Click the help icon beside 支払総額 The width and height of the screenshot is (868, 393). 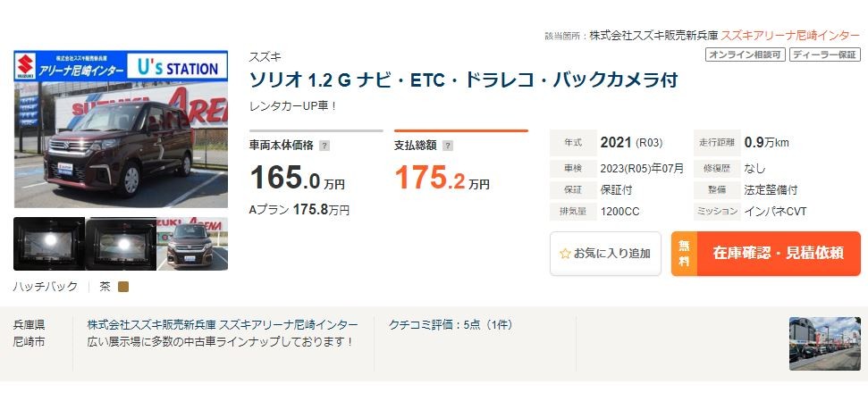(x=447, y=146)
